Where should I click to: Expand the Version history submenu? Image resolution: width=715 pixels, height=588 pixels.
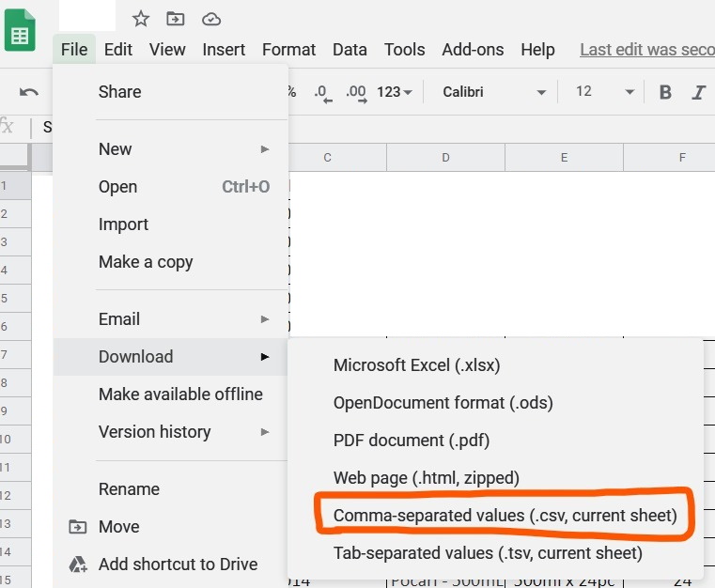pos(171,432)
